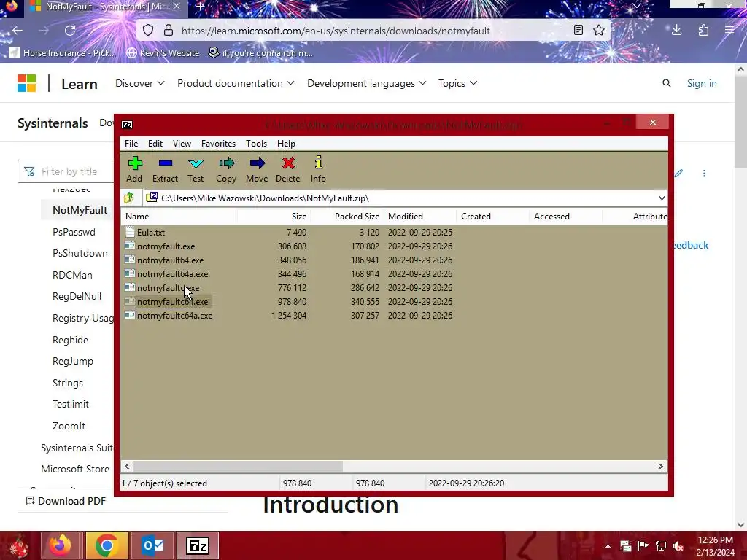The image size is (747, 560).
Task: Expand the Topics dropdown
Action: tap(457, 83)
